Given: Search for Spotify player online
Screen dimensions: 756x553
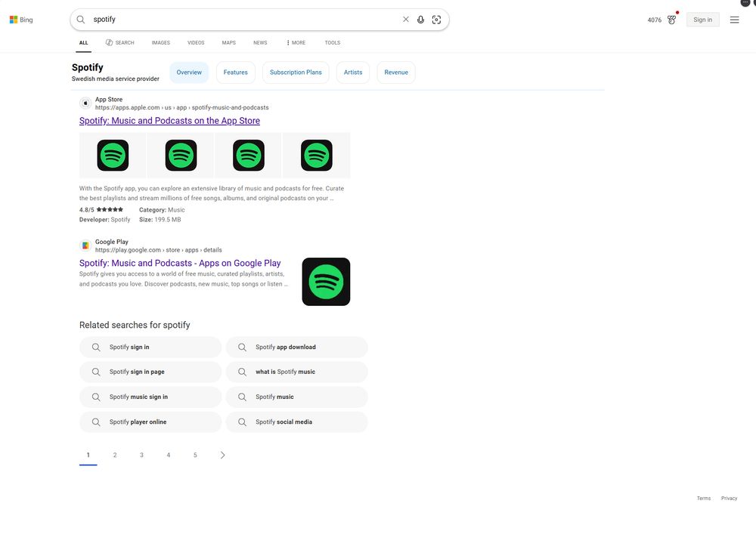Looking at the screenshot, I should coord(150,422).
